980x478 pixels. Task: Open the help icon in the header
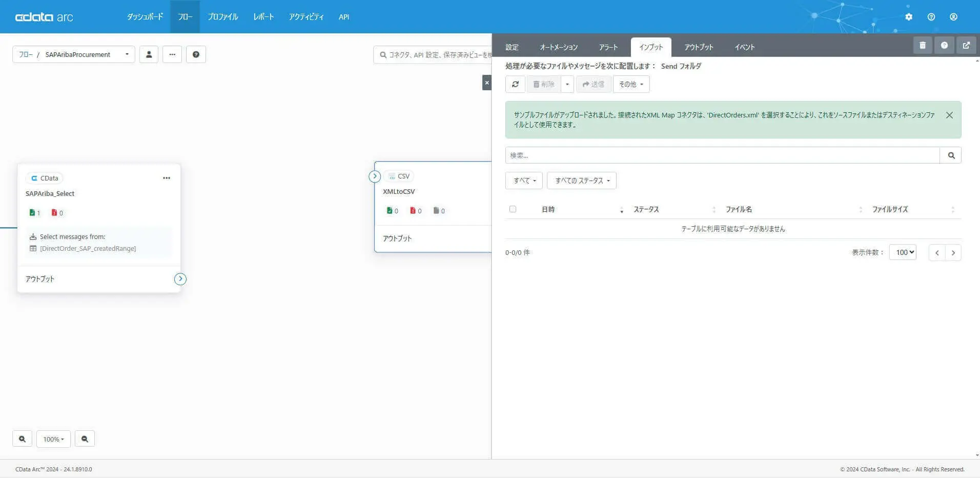click(931, 17)
